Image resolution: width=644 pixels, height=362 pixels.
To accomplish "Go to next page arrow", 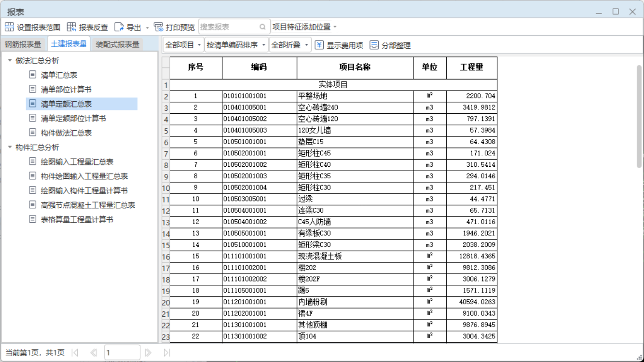I will (148, 353).
